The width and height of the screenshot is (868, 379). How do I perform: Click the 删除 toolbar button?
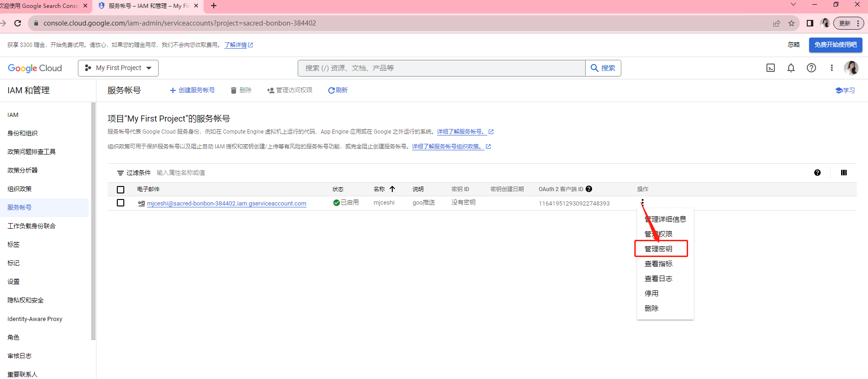[x=241, y=90]
